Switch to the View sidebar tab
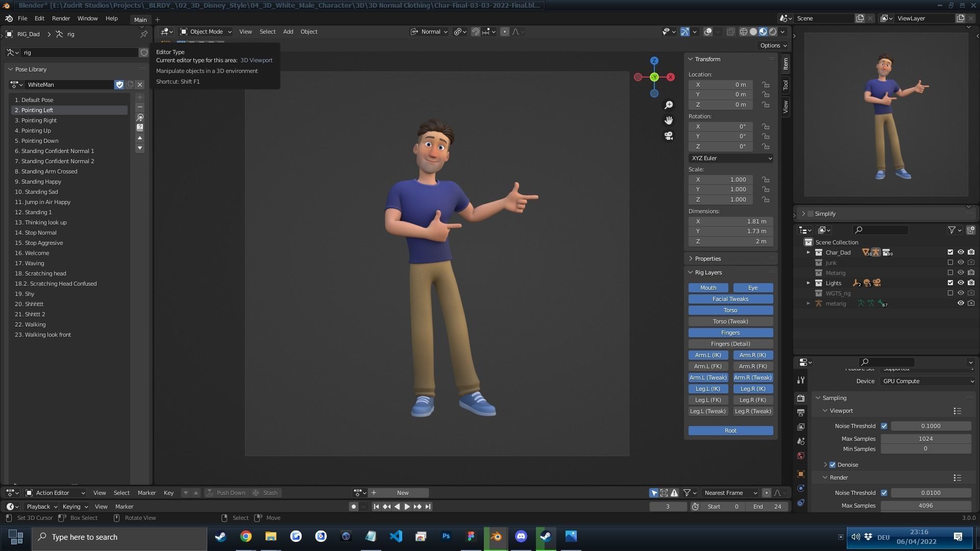The width and height of the screenshot is (980, 551). point(786,107)
